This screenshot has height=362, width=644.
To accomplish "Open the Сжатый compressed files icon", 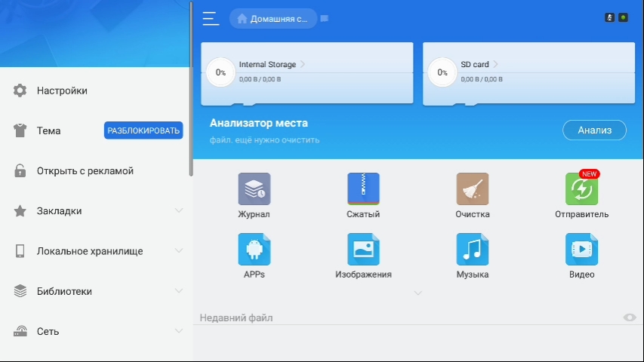I will (x=363, y=189).
